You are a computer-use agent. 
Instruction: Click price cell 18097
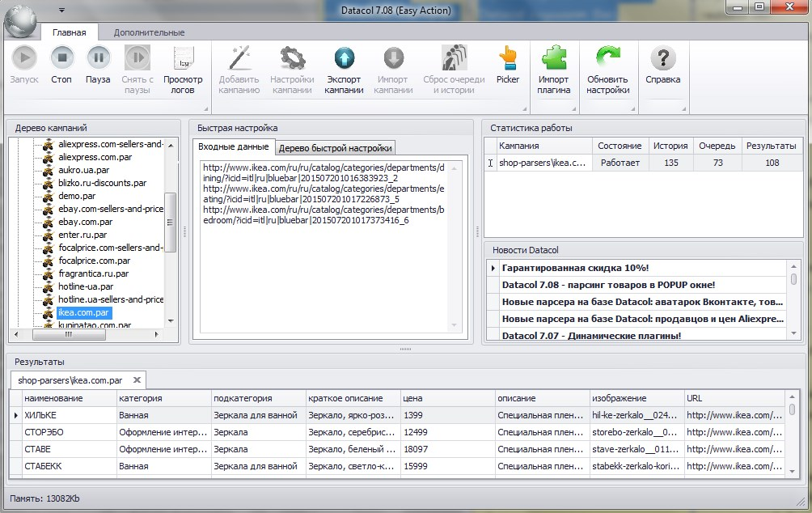tap(448, 449)
